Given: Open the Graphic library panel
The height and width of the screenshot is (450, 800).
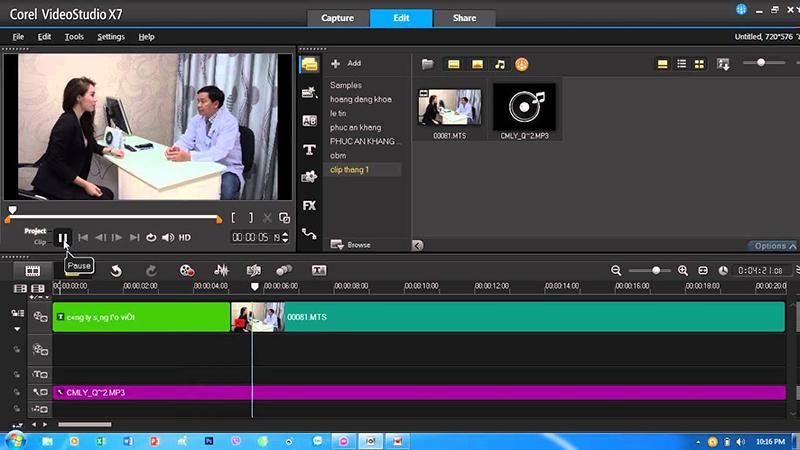Looking at the screenshot, I should (x=309, y=177).
